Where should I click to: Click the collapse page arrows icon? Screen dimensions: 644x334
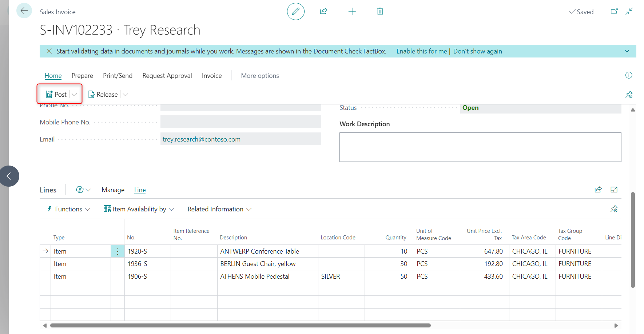coord(629,11)
